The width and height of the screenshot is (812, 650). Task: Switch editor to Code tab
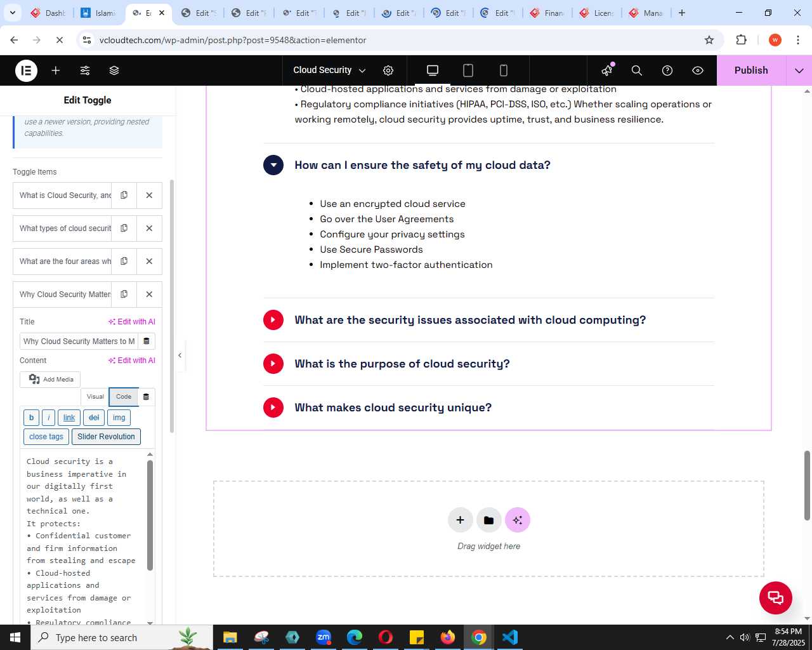coord(124,397)
